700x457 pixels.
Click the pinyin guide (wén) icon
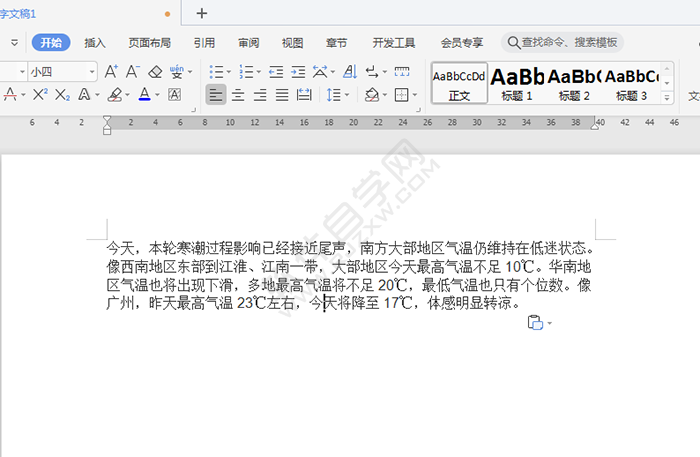pyautogui.click(x=177, y=72)
